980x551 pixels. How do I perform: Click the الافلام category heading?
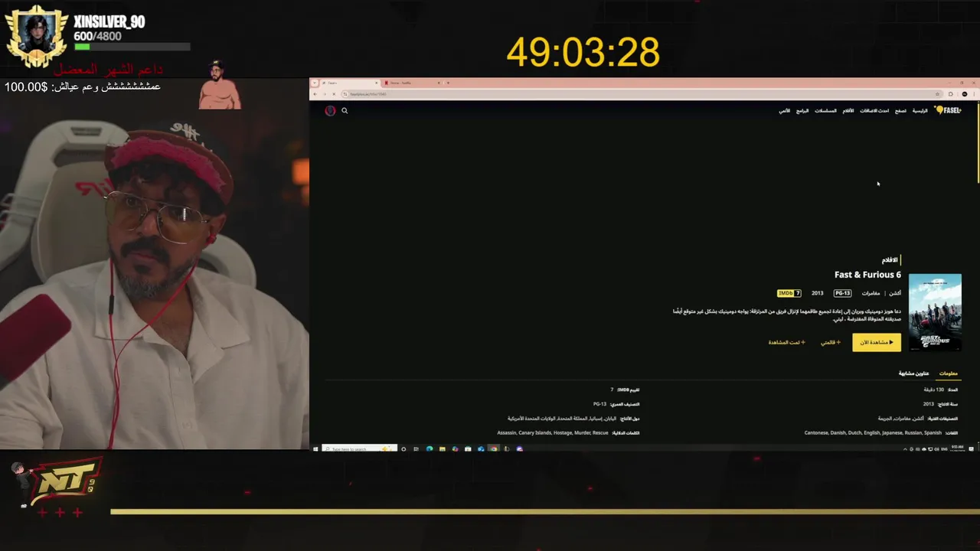pyautogui.click(x=890, y=260)
